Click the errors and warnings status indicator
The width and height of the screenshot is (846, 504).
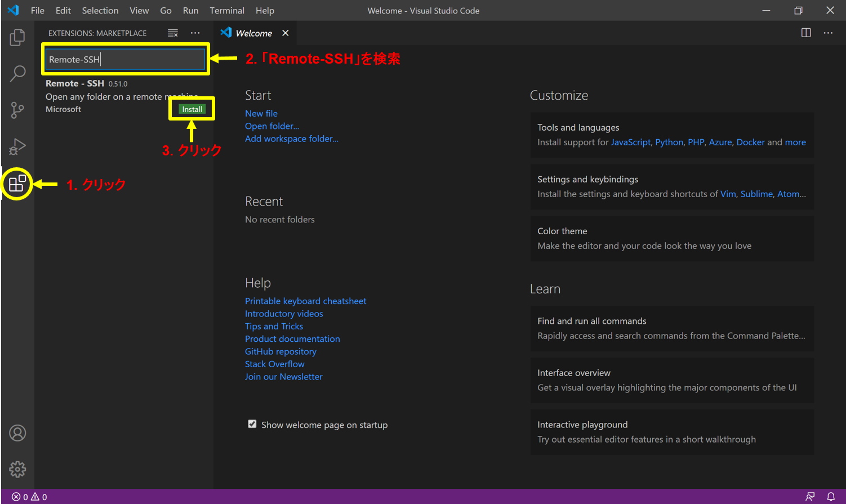pos(29,497)
